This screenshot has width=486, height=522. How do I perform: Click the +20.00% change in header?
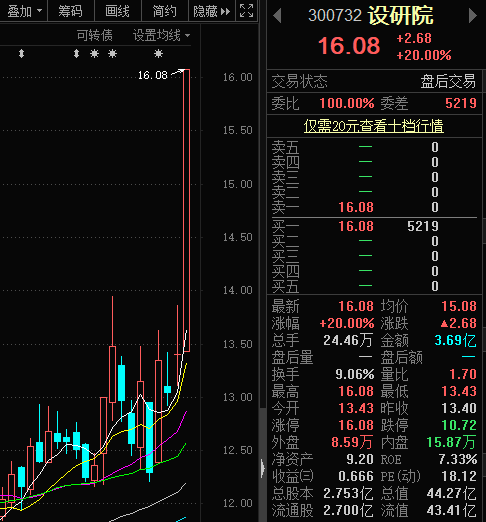(424, 55)
